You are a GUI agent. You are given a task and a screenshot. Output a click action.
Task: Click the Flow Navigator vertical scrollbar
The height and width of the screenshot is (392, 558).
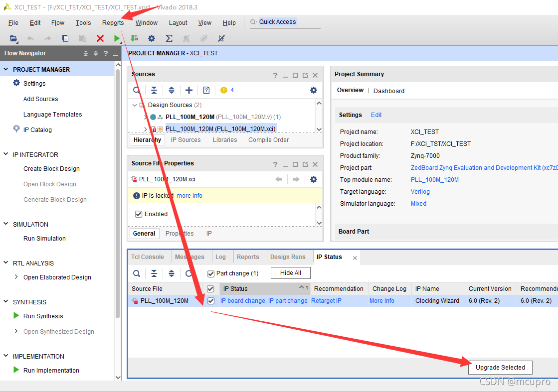click(118, 194)
